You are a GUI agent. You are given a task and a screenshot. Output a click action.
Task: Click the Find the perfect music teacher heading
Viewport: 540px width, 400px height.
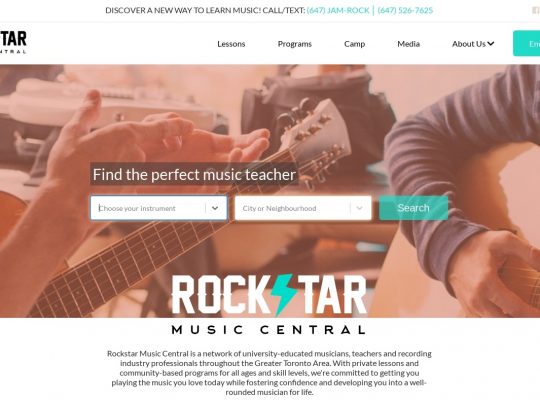tap(194, 174)
